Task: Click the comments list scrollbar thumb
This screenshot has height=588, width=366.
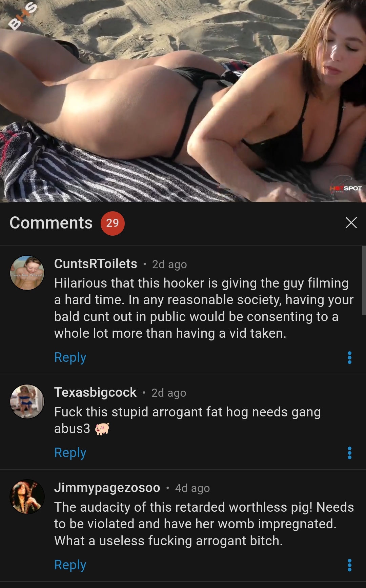Action: point(364,280)
